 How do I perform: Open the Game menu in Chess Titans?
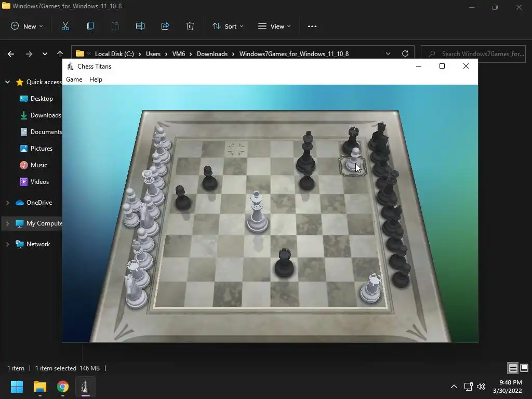click(x=74, y=79)
